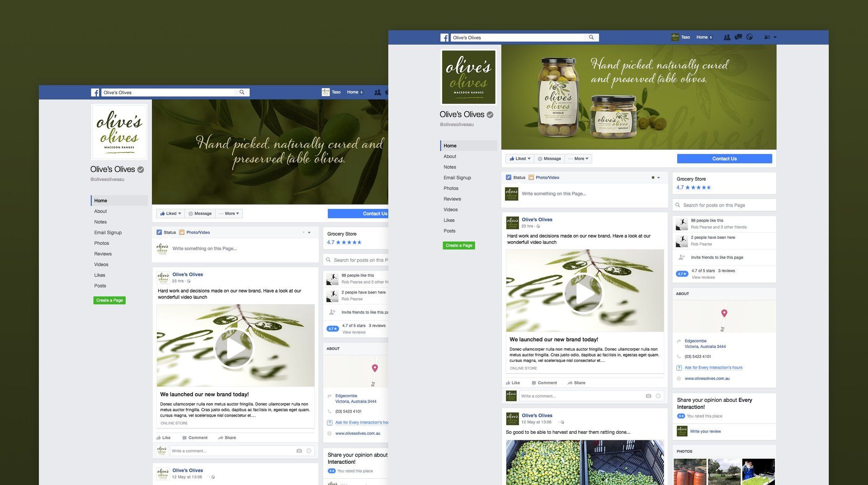Screen dimensions: 868x485
Task: Open Email Signup in right window sidebar
Action: pos(457,178)
